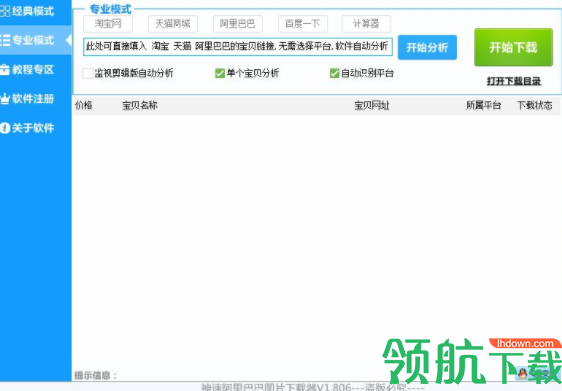Open 经典模式 in the sidebar
The width and height of the screenshot is (562, 391).
(35, 11)
